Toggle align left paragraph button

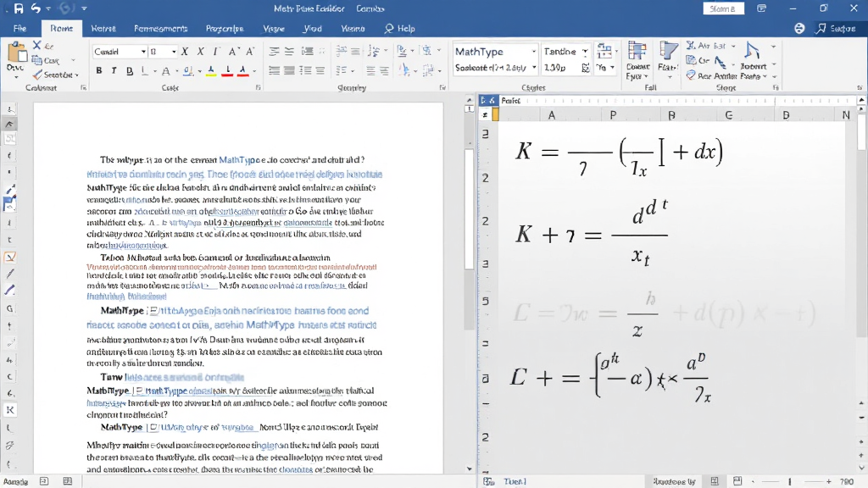click(x=274, y=70)
